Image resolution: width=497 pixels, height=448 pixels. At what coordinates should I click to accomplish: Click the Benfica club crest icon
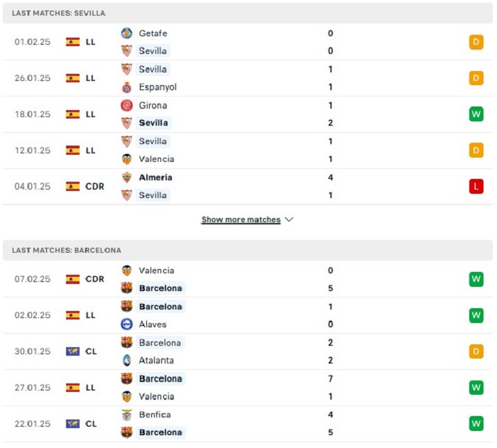click(x=127, y=415)
